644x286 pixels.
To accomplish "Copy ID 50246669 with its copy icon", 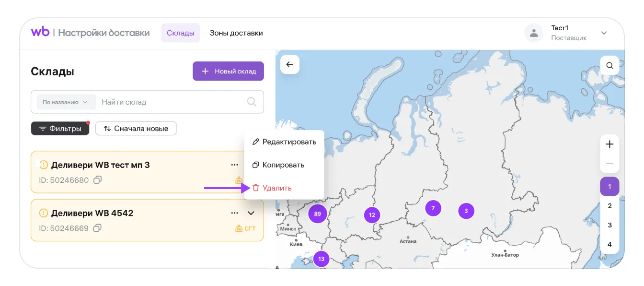I will [x=97, y=228].
